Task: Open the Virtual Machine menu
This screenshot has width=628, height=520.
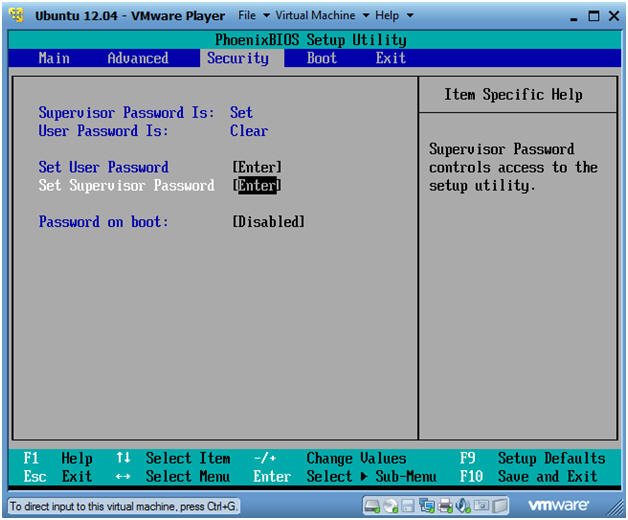Action: [x=315, y=16]
